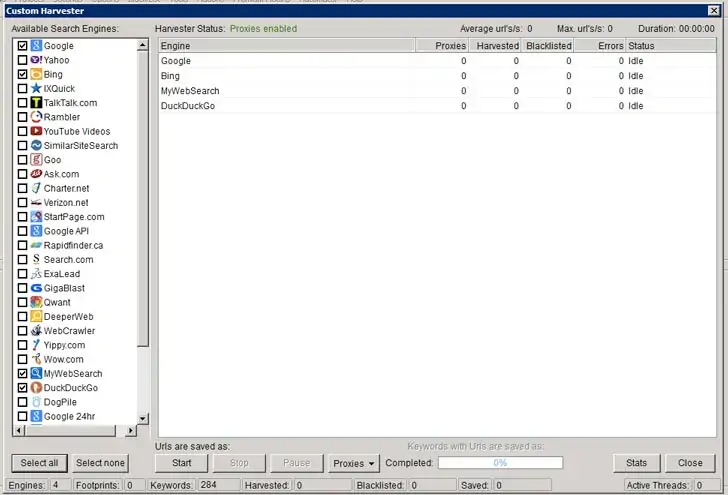Click the Rapidfinder.ca icon
This screenshot has width=728, height=495.
(x=36, y=245)
